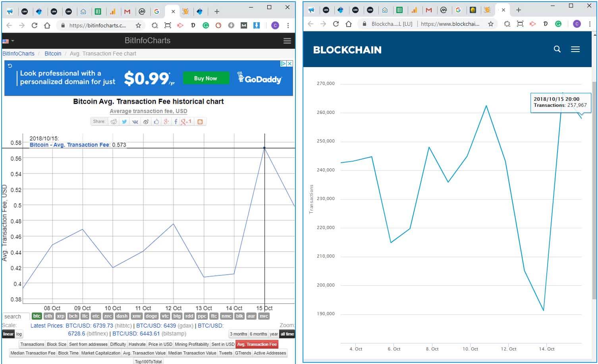The width and height of the screenshot is (598, 364).
Task: Set zoom to year
Action: tap(274, 334)
